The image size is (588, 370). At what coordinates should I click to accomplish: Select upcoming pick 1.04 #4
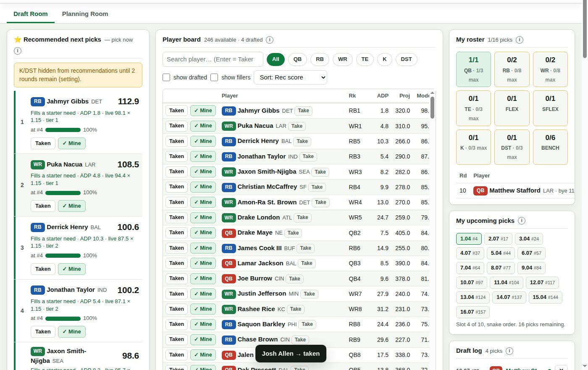(469, 239)
